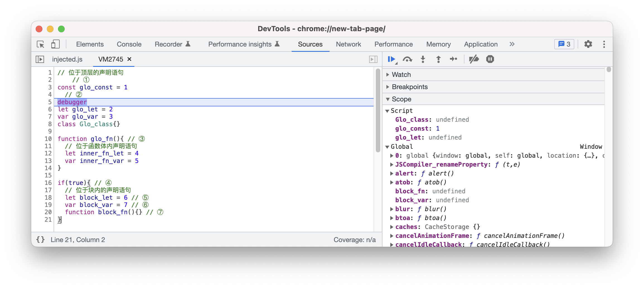Deactivate breakpoints toggle
The height and width of the screenshot is (288, 644).
pyautogui.click(x=474, y=59)
